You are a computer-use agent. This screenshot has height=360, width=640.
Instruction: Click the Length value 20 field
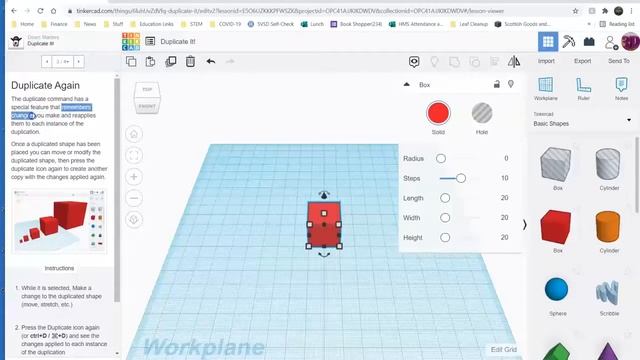pyautogui.click(x=504, y=198)
